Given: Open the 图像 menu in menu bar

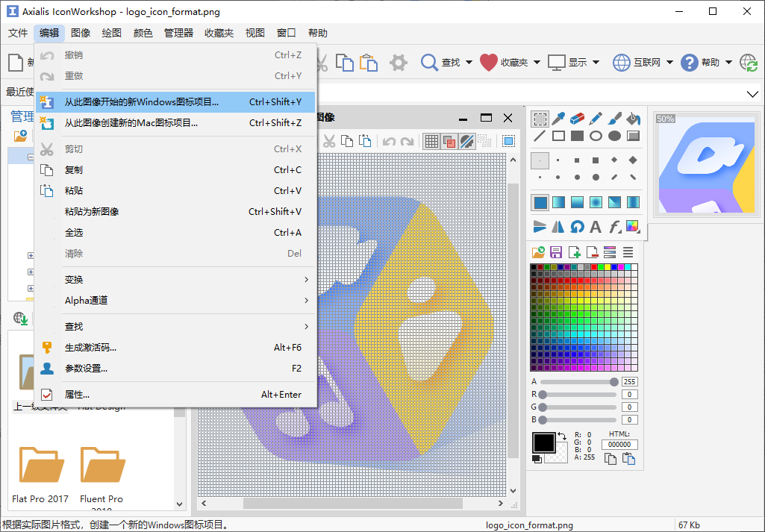Looking at the screenshot, I should pos(81,33).
